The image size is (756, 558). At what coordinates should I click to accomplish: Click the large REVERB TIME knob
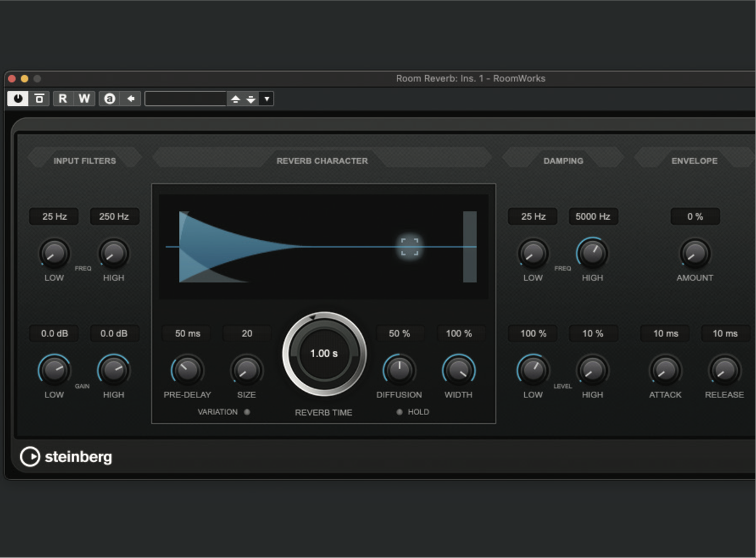323,353
